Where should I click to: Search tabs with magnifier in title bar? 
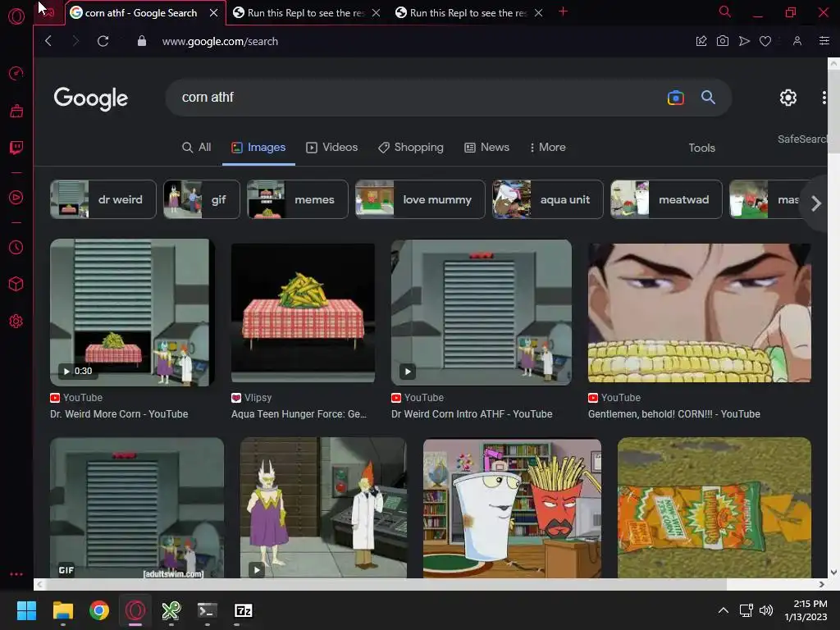point(725,11)
